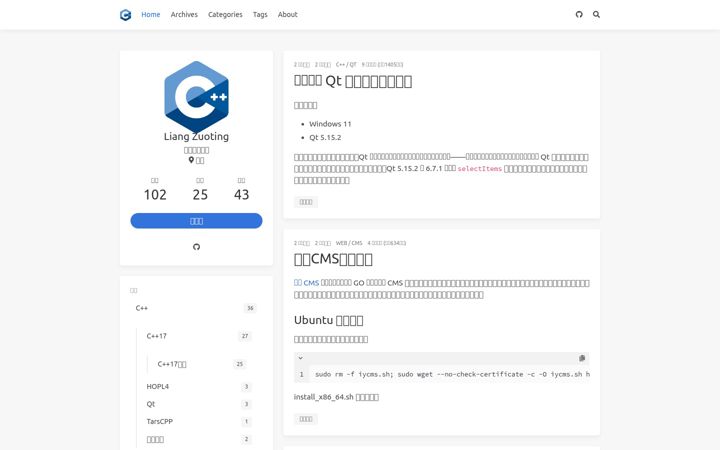The image size is (720, 450).
Task: Select the TarsCPP category
Action: click(x=199, y=422)
